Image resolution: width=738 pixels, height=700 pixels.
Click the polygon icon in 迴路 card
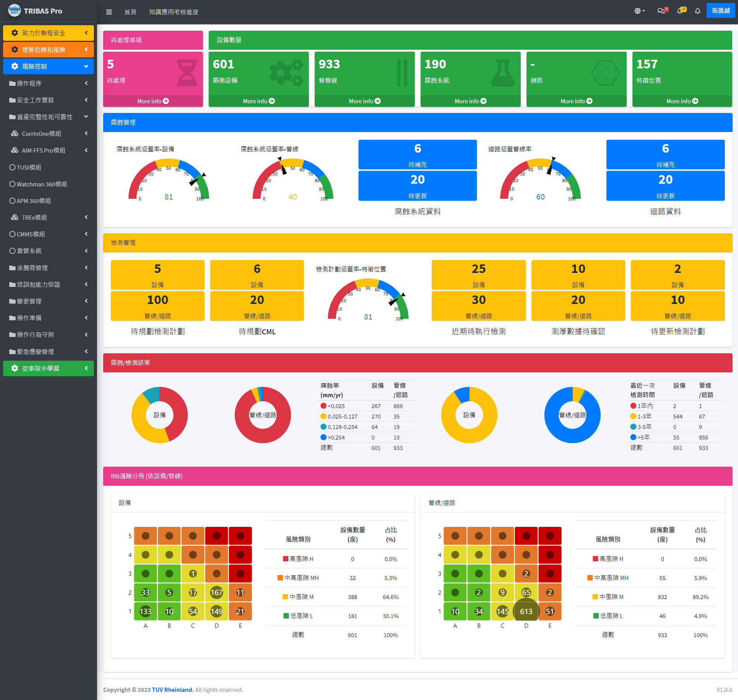click(605, 73)
